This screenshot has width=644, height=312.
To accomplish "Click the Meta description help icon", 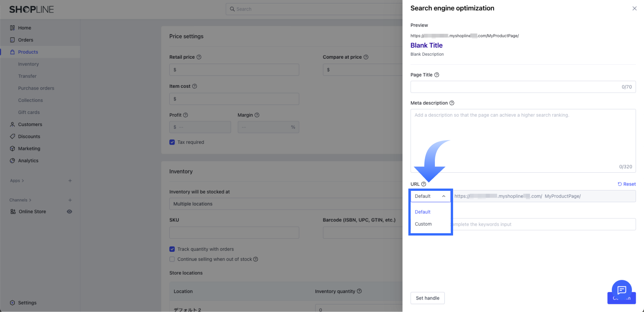I will (x=452, y=103).
